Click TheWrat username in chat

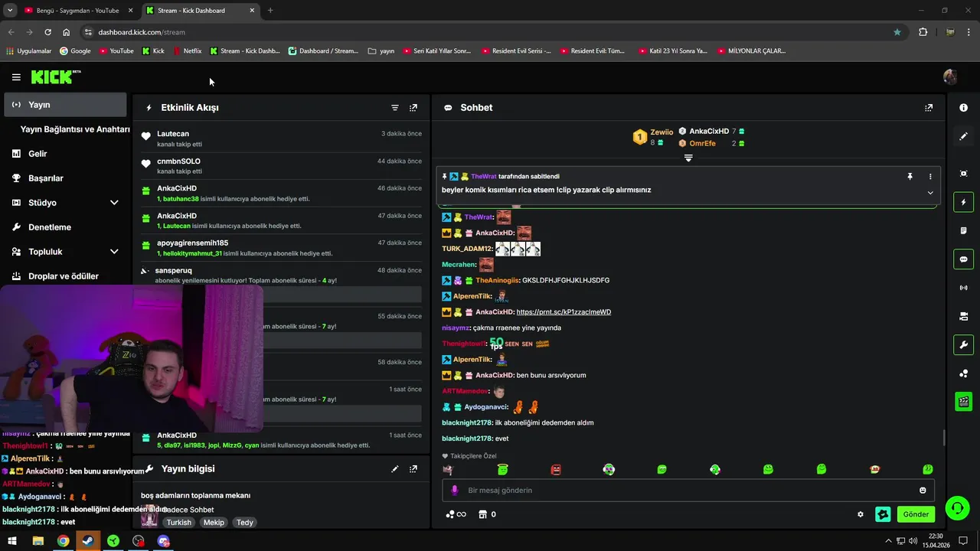coord(479,217)
